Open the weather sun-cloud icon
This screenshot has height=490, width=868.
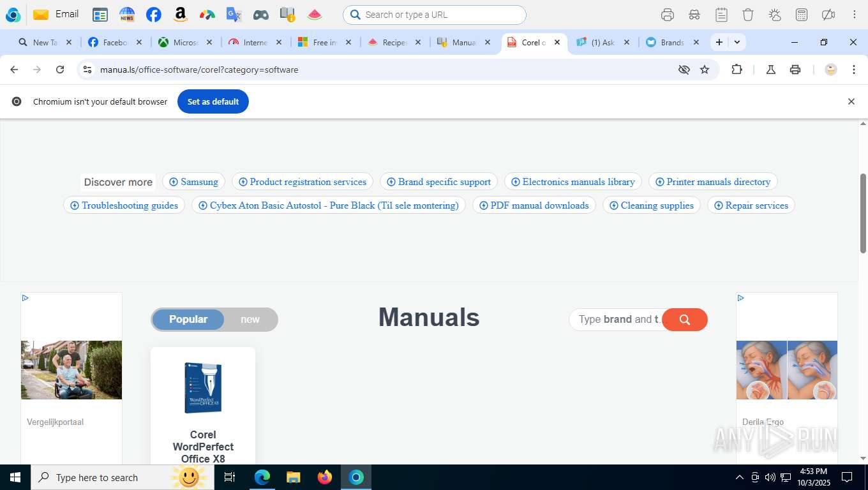tap(775, 15)
